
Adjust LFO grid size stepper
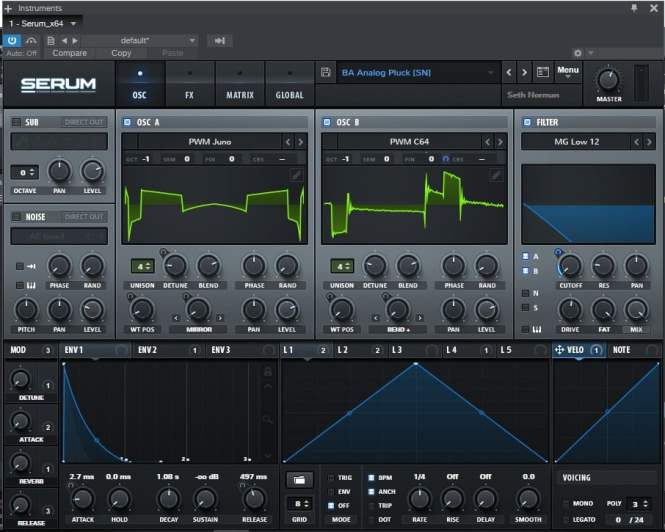click(299, 504)
